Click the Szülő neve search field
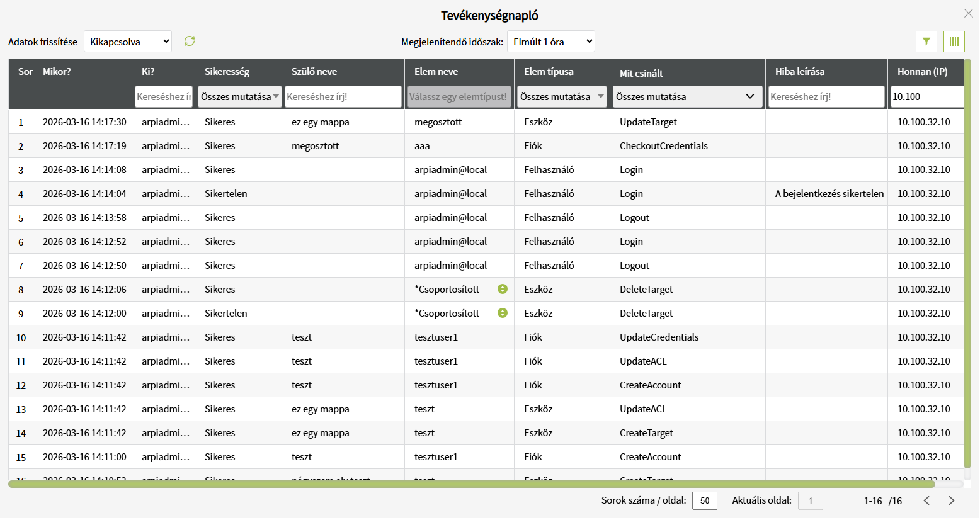Screen dimensions: 980x520 (343, 97)
